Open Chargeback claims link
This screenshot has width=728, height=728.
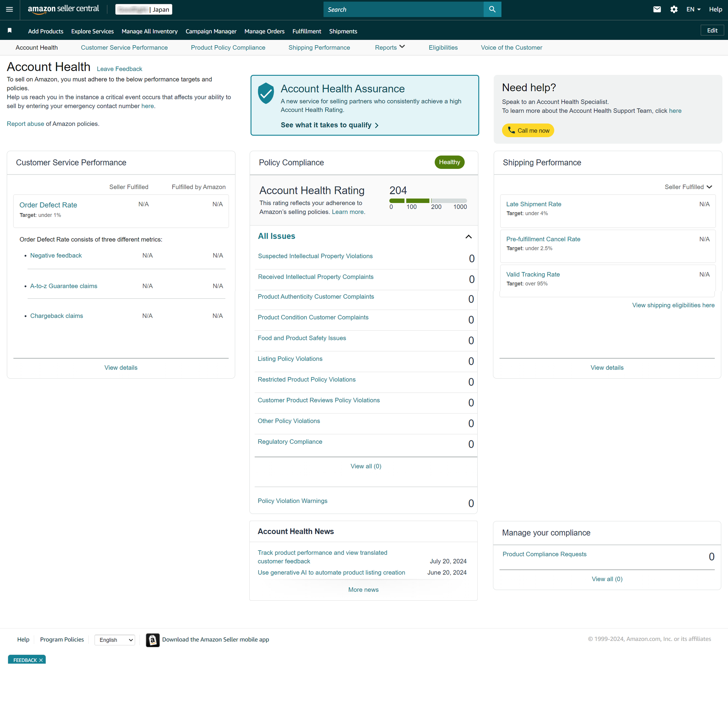pyautogui.click(x=56, y=316)
